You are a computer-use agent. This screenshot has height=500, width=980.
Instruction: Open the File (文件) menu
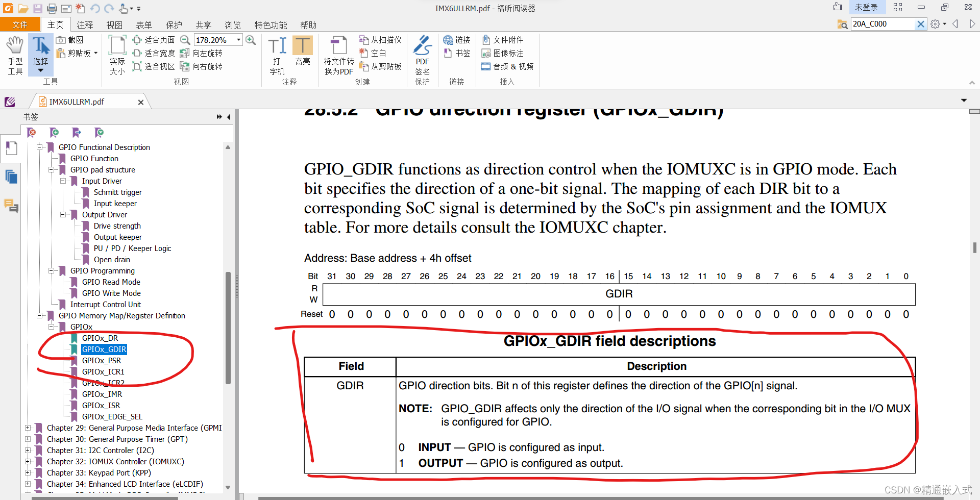[20, 24]
